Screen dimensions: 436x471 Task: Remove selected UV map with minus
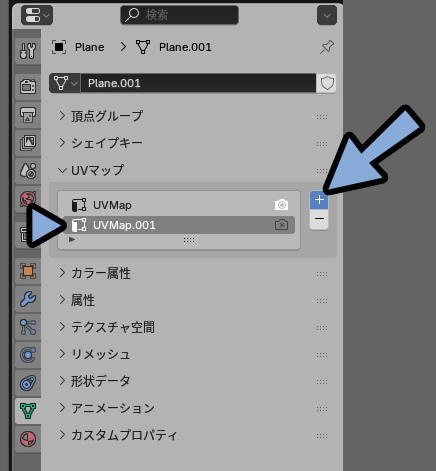click(319, 219)
